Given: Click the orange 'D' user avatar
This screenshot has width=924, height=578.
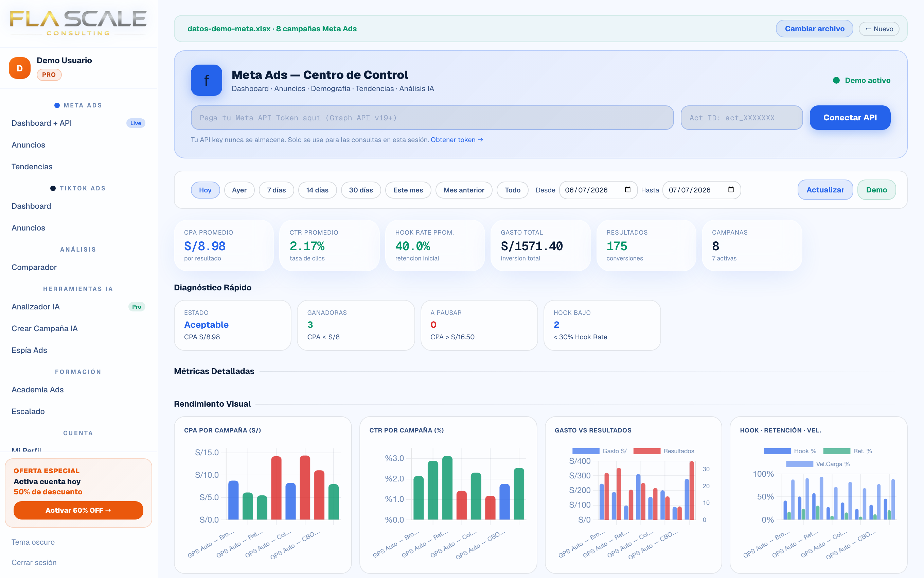Looking at the screenshot, I should click(19, 68).
